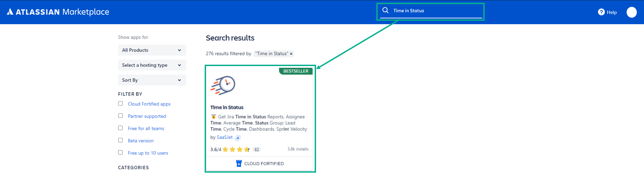
Task: Click the Search results heading
Action: pos(230,38)
